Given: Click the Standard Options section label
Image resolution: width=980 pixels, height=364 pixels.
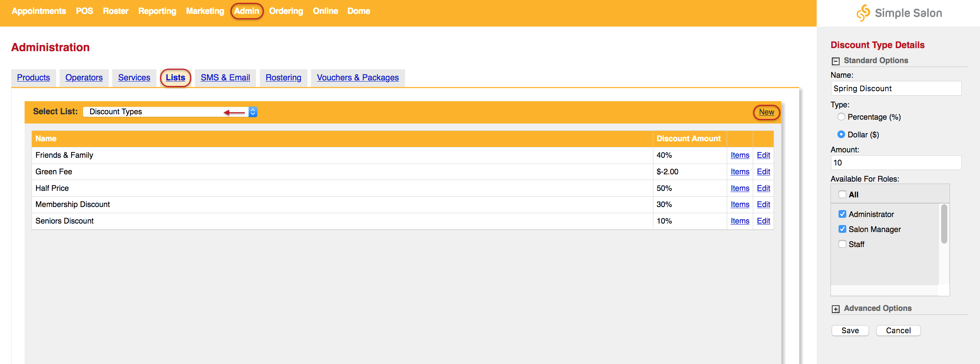Looking at the screenshot, I should (876, 60).
